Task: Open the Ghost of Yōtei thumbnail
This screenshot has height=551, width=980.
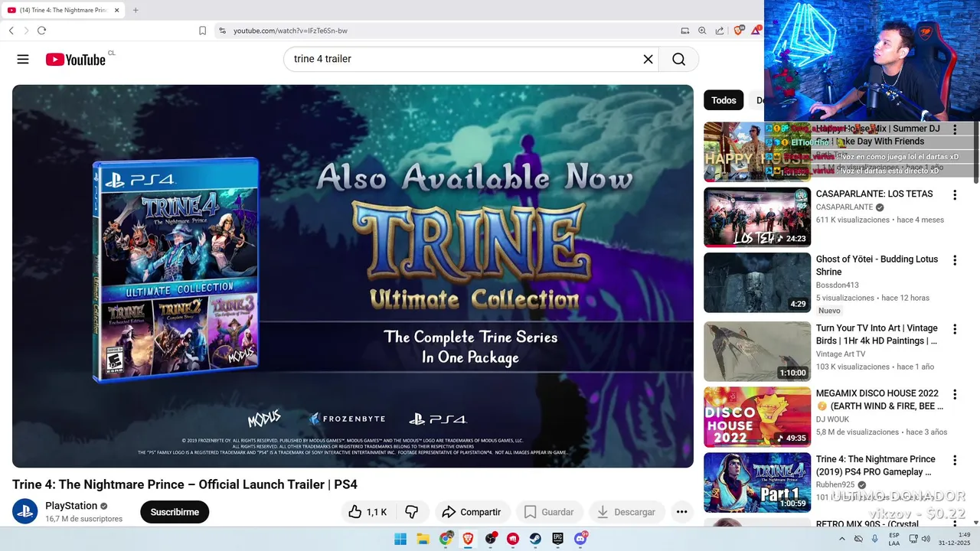Action: 757,282
